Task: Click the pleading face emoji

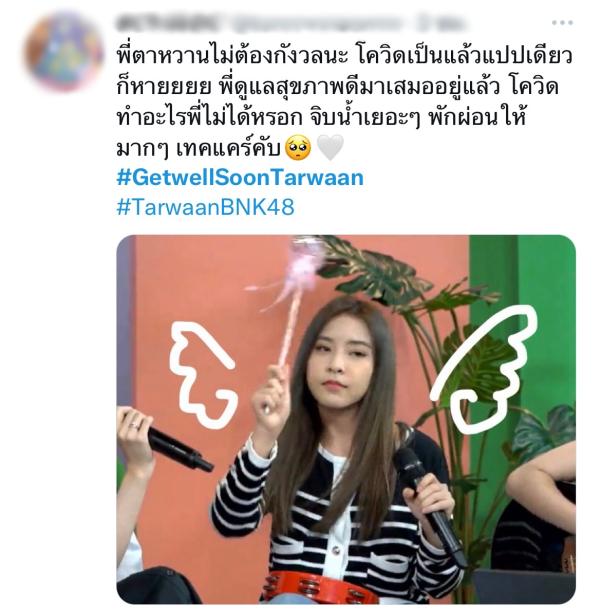Action: click(x=298, y=148)
